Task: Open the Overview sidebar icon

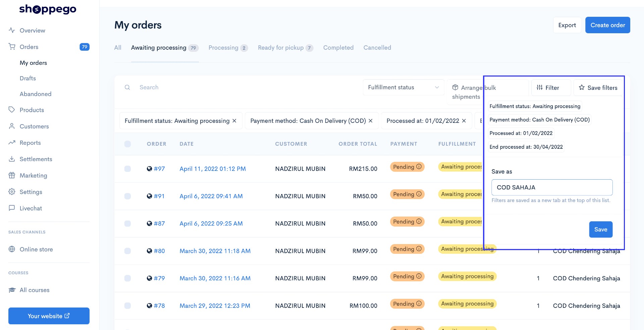Action: point(12,30)
